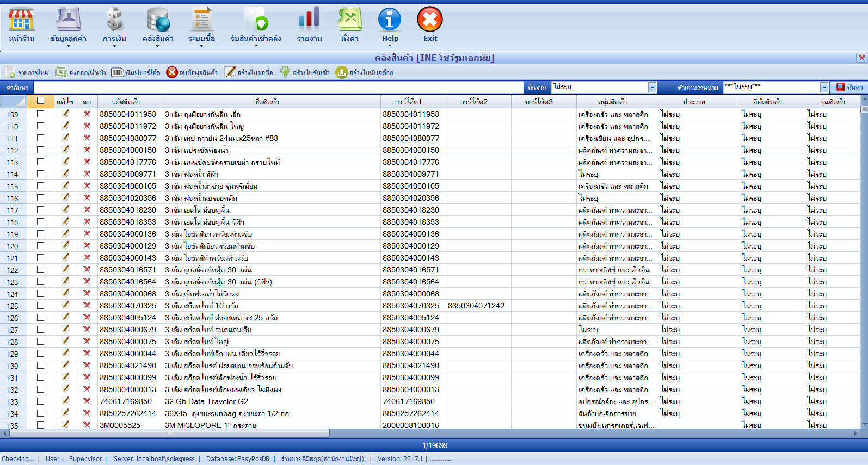Sort by ชื่อสินค้า column header
868x465 pixels.
272,102
